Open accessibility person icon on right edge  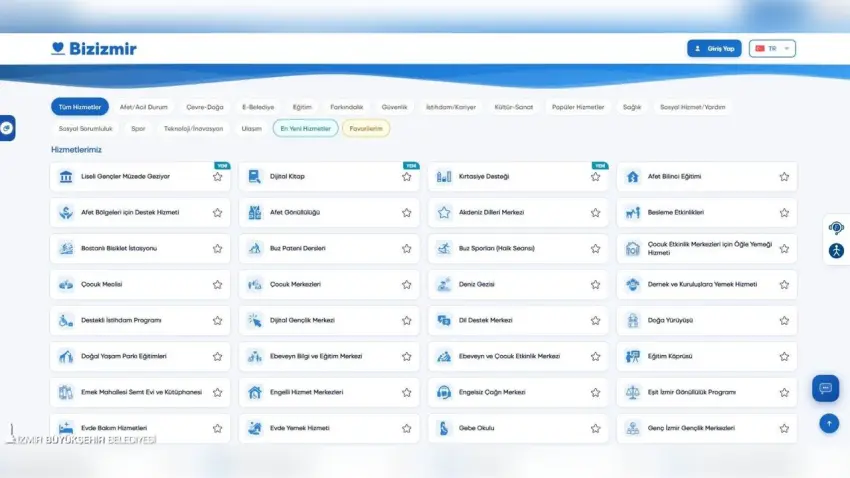(x=836, y=251)
